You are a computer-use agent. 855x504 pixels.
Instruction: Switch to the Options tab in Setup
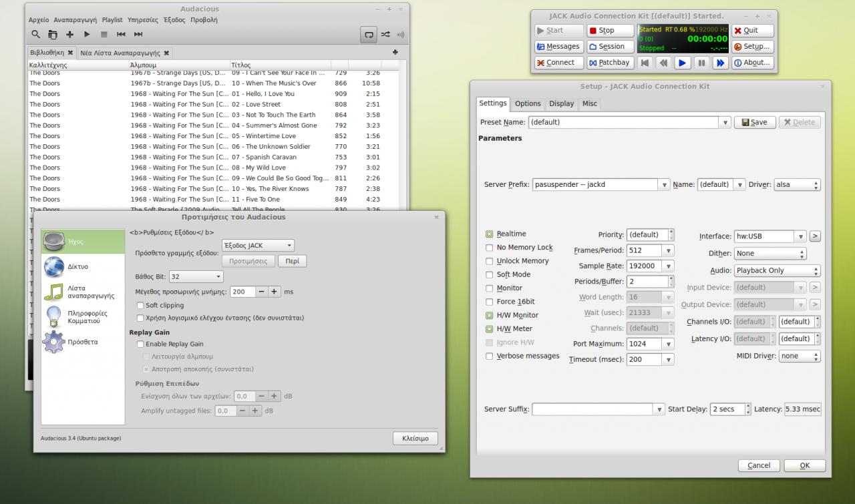click(528, 103)
